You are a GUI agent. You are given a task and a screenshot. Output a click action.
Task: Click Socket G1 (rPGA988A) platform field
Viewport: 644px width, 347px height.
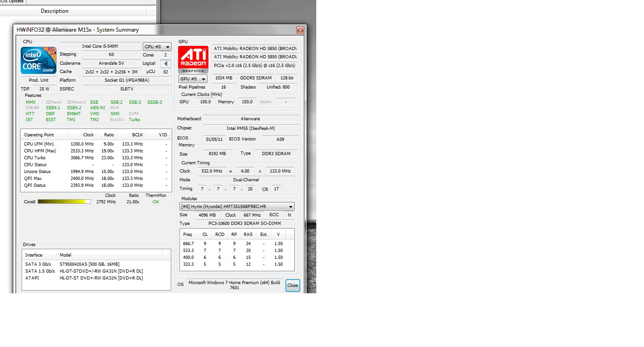127,80
